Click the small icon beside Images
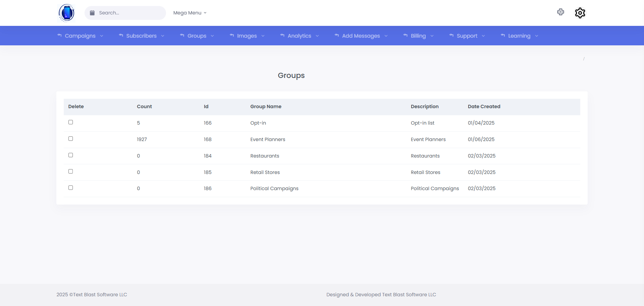Image resolution: width=644 pixels, height=306 pixels. pyautogui.click(x=232, y=35)
